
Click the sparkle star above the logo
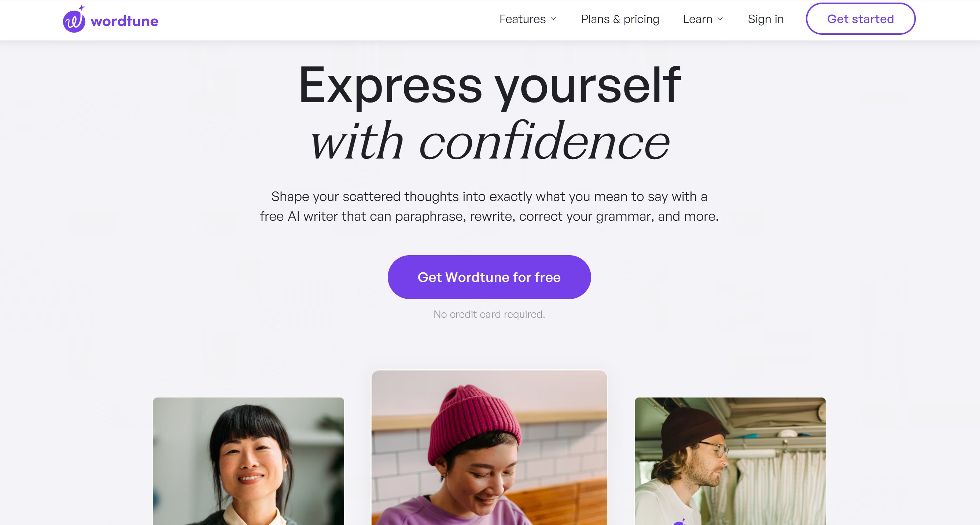tap(81, 7)
